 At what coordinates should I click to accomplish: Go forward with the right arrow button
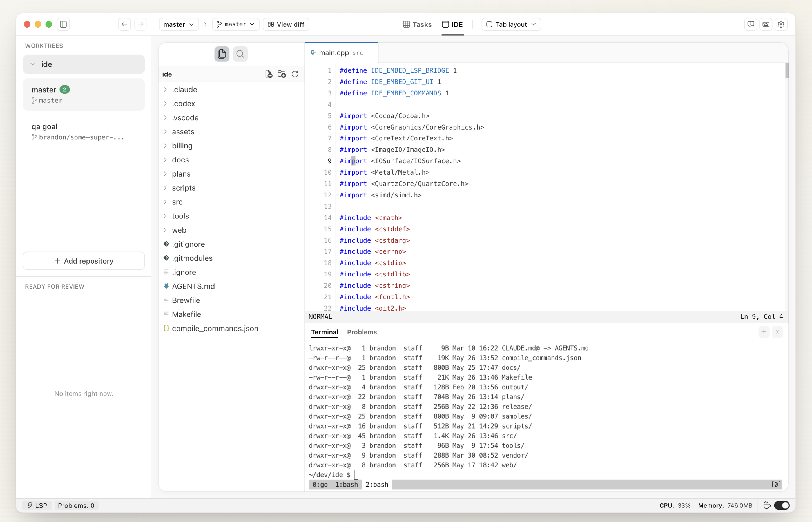[141, 24]
